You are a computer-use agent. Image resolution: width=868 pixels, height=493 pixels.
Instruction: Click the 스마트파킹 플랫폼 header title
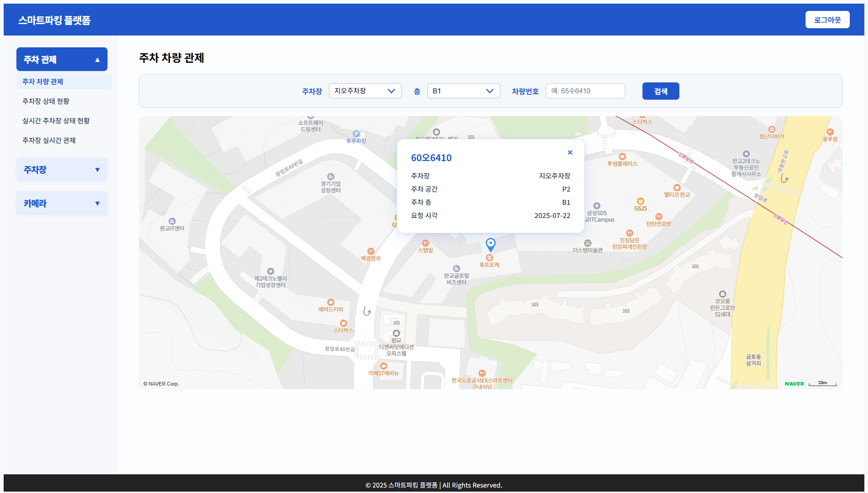(x=54, y=20)
